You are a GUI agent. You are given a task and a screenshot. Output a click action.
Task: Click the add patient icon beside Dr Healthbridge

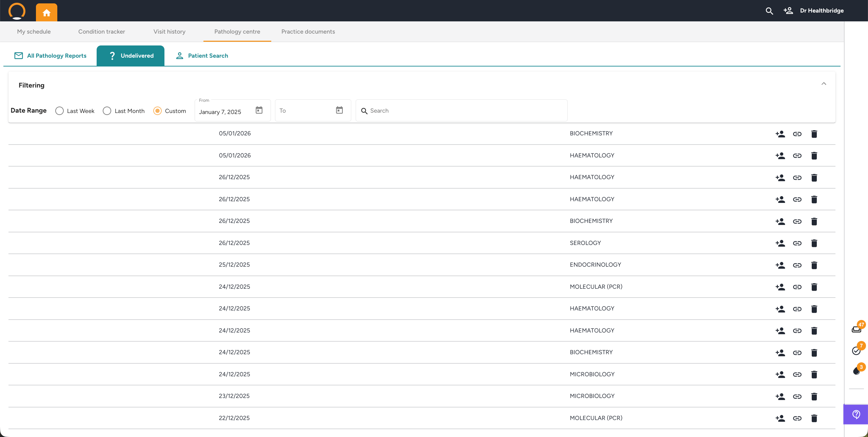[x=788, y=11]
